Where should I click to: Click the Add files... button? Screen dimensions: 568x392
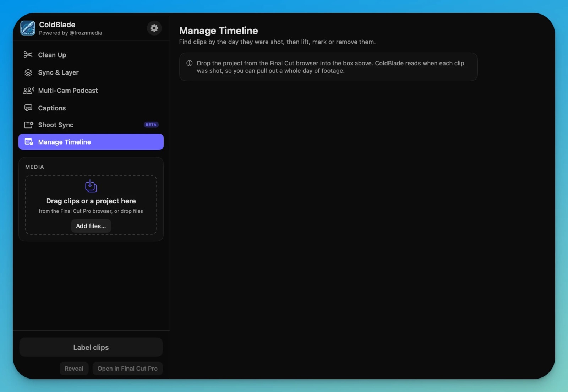click(x=91, y=226)
